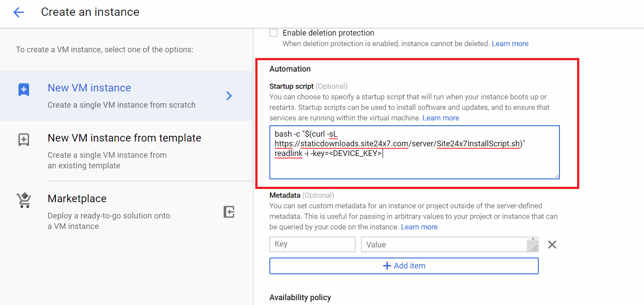This screenshot has width=644, height=305.
Task: Open the Marketplace option
Action: [x=77, y=199]
